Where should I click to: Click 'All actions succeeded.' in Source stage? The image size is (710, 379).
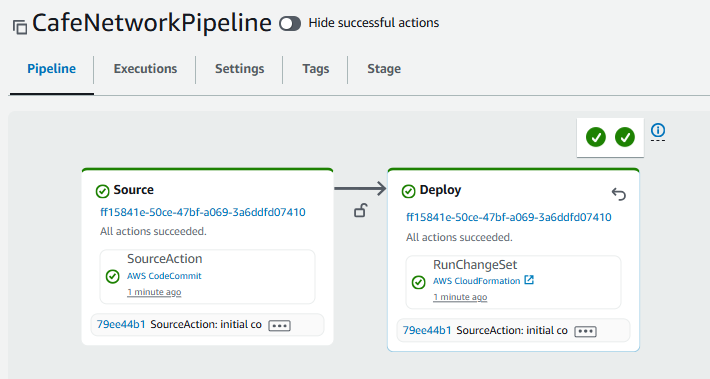click(153, 231)
